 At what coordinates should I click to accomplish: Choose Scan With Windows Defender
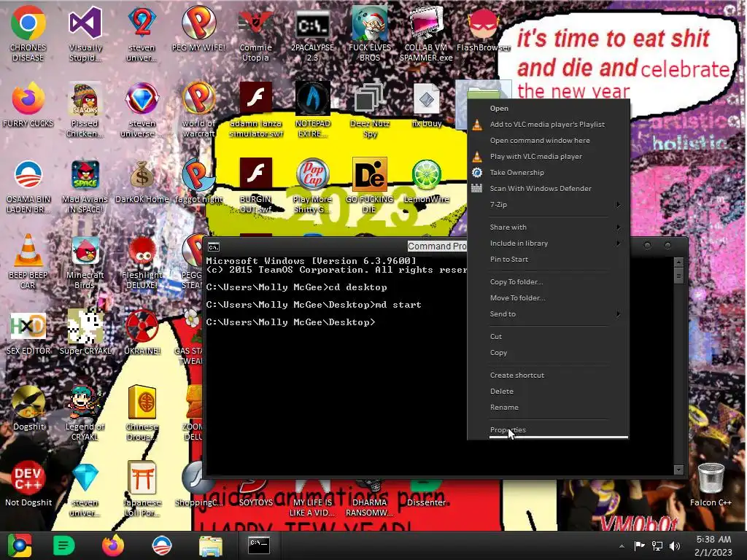tap(548, 189)
